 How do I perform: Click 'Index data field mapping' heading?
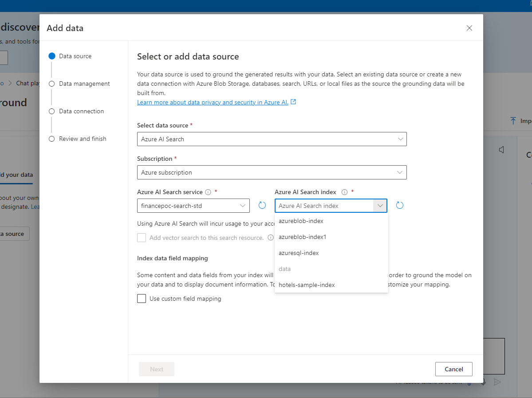[172, 259]
